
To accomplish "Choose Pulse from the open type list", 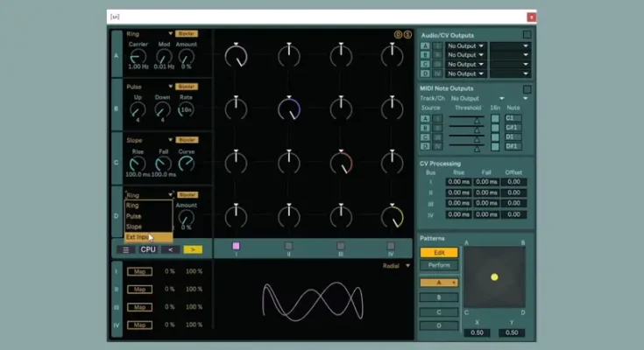I will [x=134, y=216].
